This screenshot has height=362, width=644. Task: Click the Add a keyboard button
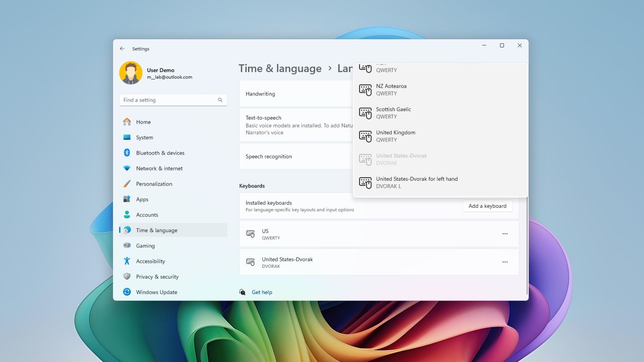(x=487, y=206)
